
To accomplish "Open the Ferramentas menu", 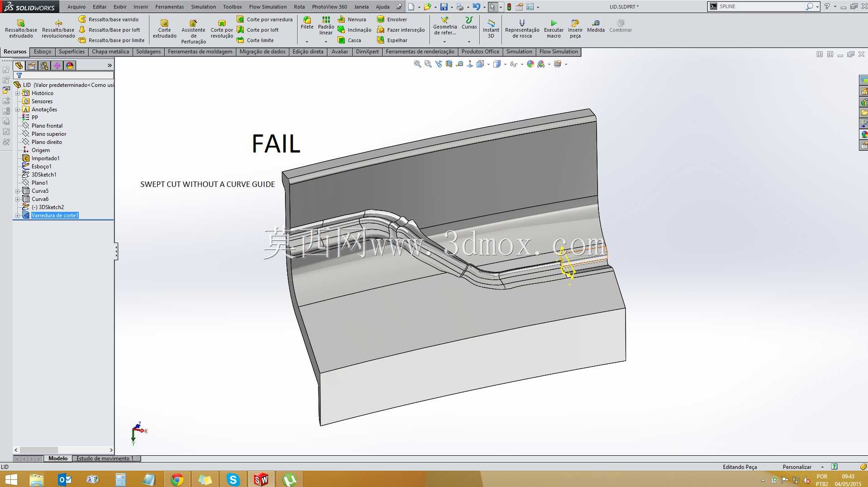I will 169,7.
